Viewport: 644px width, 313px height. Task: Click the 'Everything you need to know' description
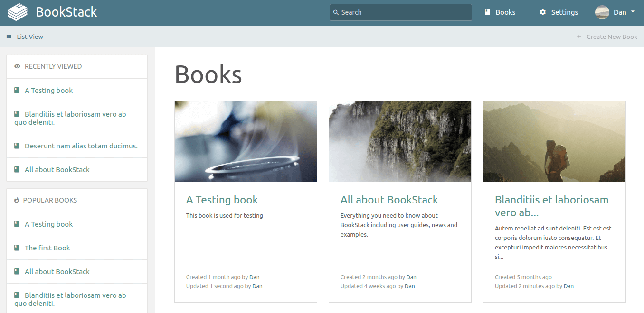click(x=399, y=225)
